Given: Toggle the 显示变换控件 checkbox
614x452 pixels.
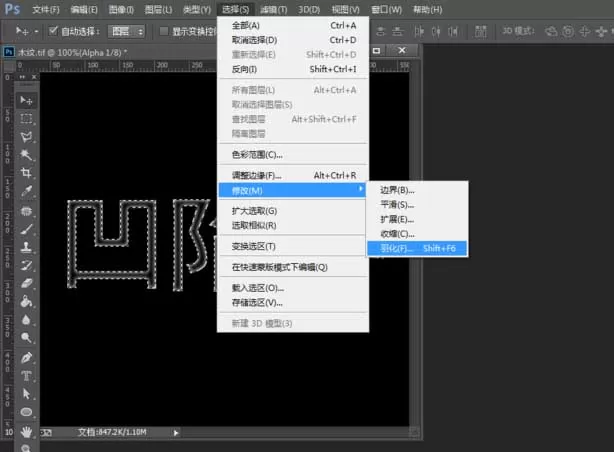Looking at the screenshot, I should [x=164, y=31].
